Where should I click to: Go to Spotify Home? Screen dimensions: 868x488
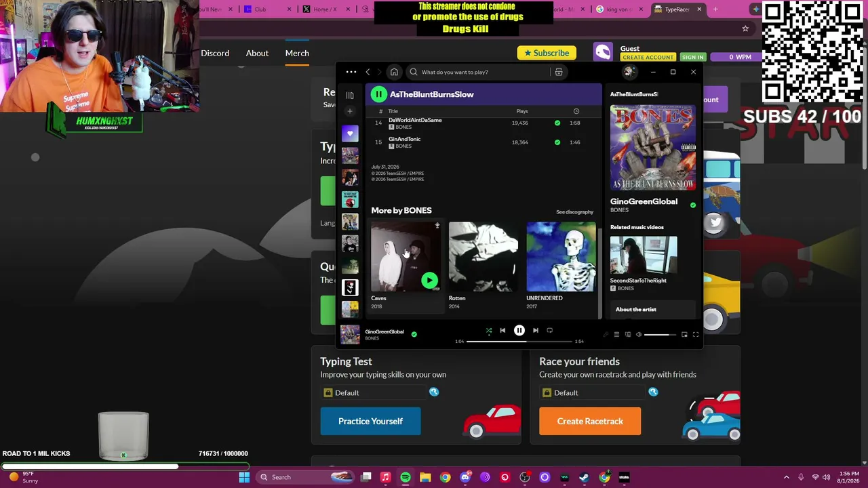(x=394, y=72)
